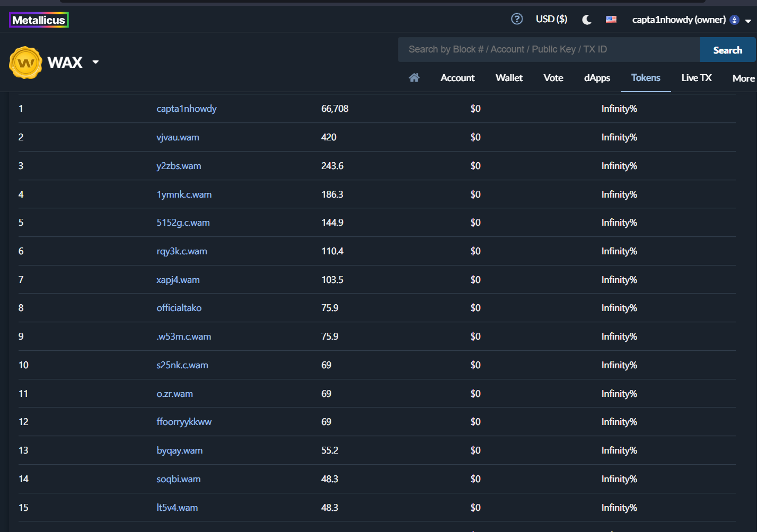
Task: Select the 103.5 balance value
Action: click(332, 280)
